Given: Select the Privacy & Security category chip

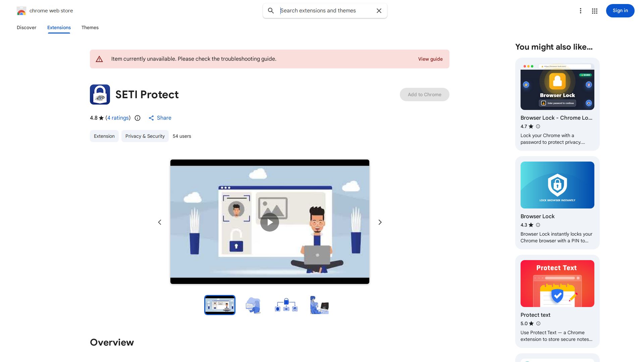Looking at the screenshot, I should (145, 136).
